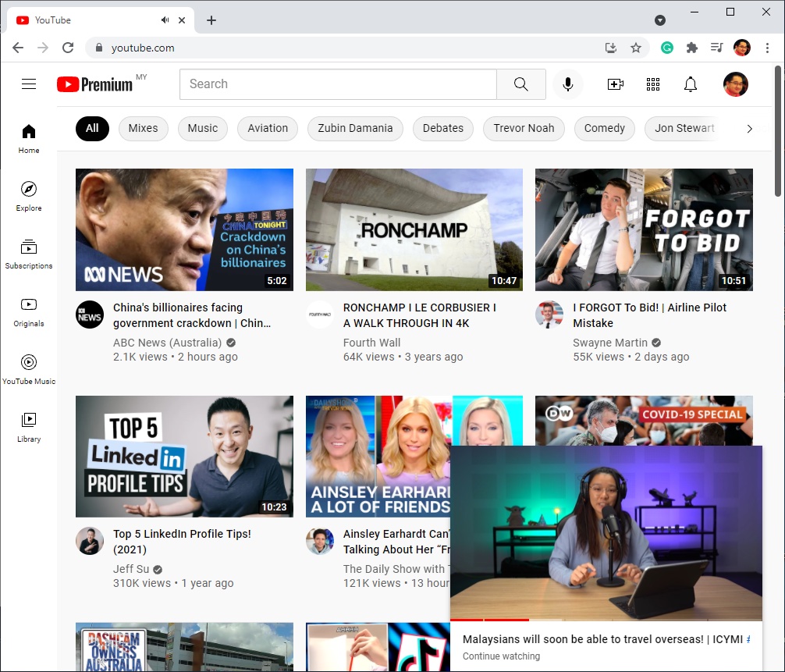Select the Music filter chip
The height and width of the screenshot is (672, 785).
203,128
